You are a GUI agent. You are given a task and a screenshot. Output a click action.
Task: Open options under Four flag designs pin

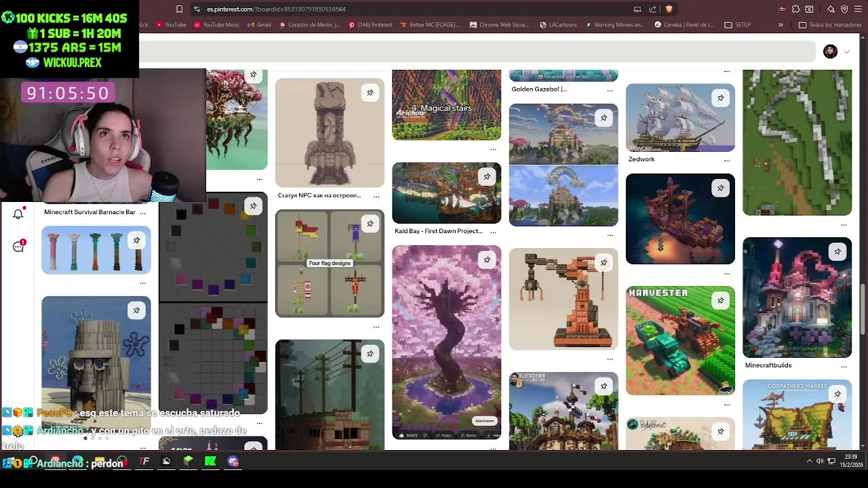point(376,327)
